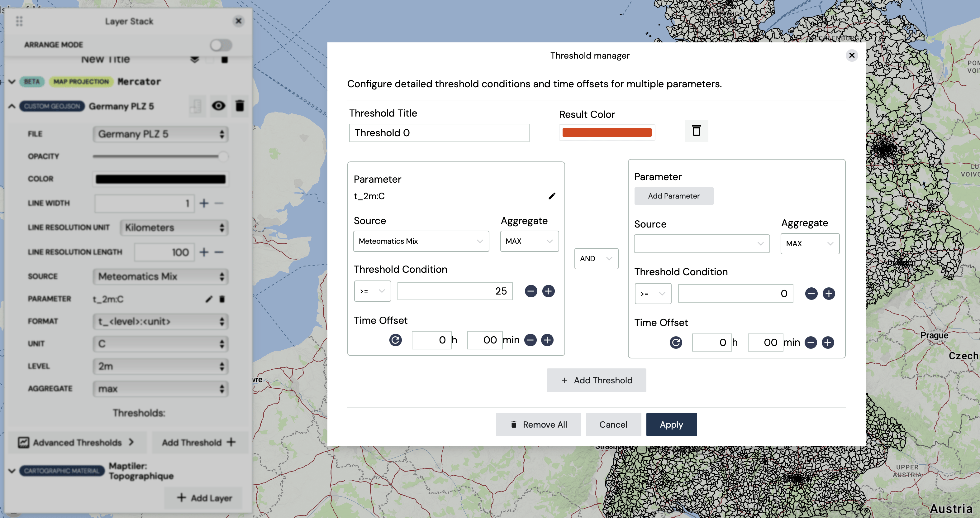Open the AND logical operator dropdown
Screen dimensions: 980x518
coord(596,259)
